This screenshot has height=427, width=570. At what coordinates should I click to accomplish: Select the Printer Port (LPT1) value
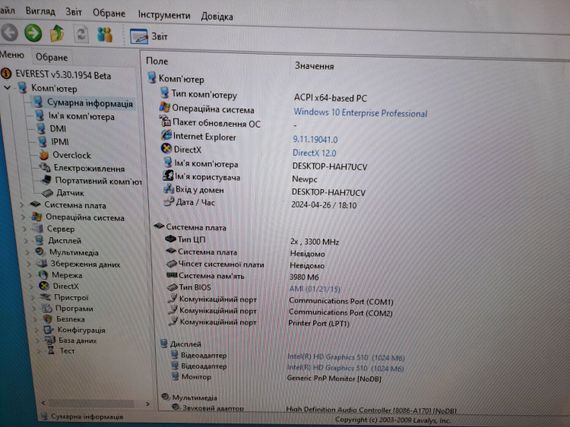point(319,323)
